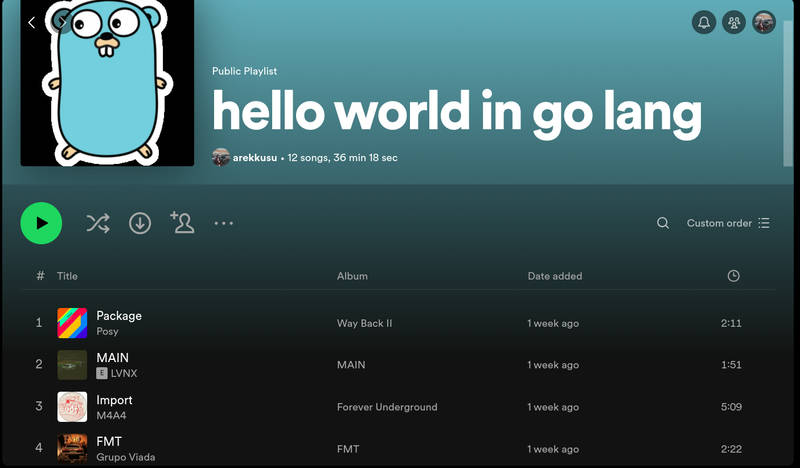Open the user profile avatar menu
Viewport: 800px width, 468px height.
click(764, 22)
